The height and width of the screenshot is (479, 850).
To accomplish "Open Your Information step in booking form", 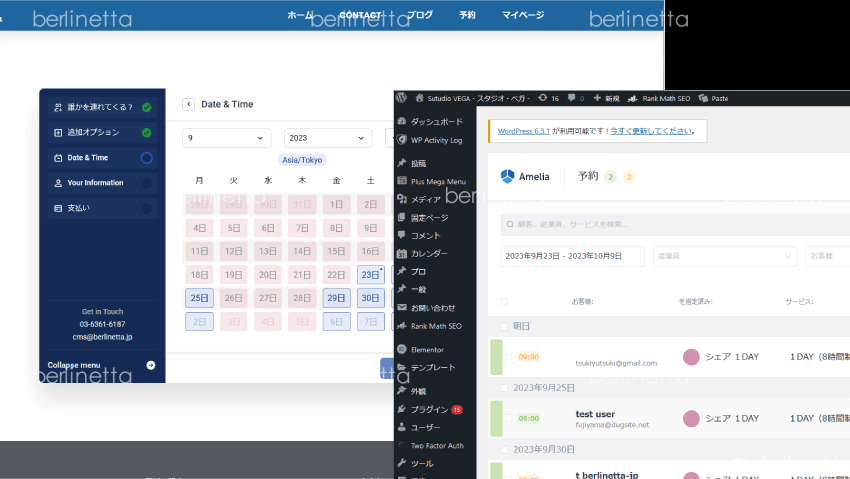I will tap(102, 183).
